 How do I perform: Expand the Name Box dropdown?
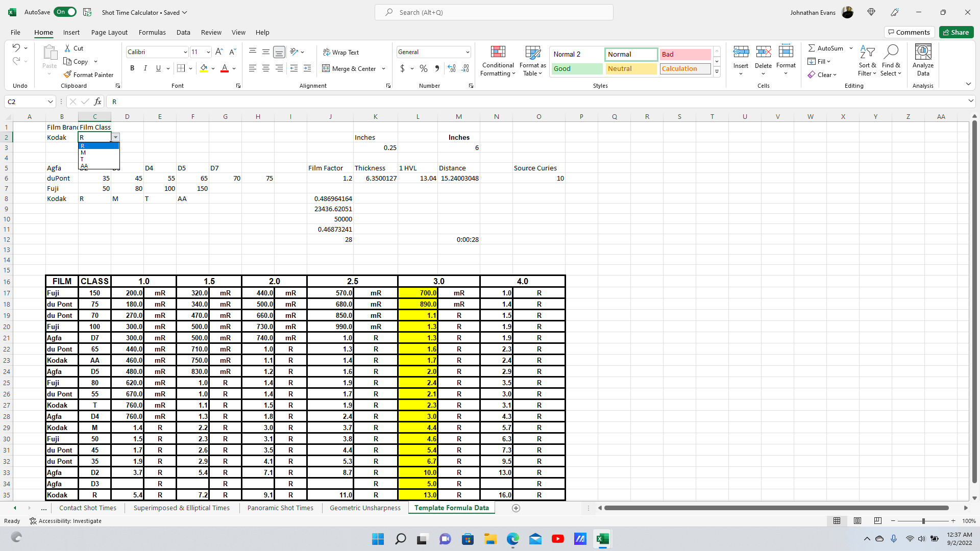pyautogui.click(x=50, y=102)
